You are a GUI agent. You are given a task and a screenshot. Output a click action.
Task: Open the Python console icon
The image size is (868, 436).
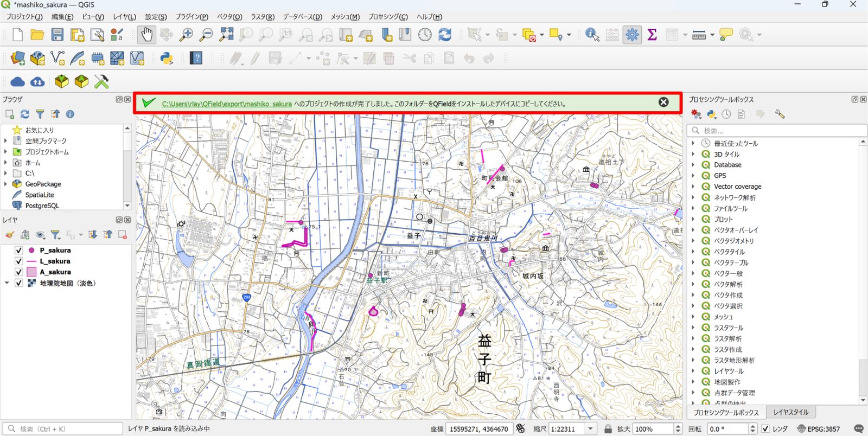point(166,58)
